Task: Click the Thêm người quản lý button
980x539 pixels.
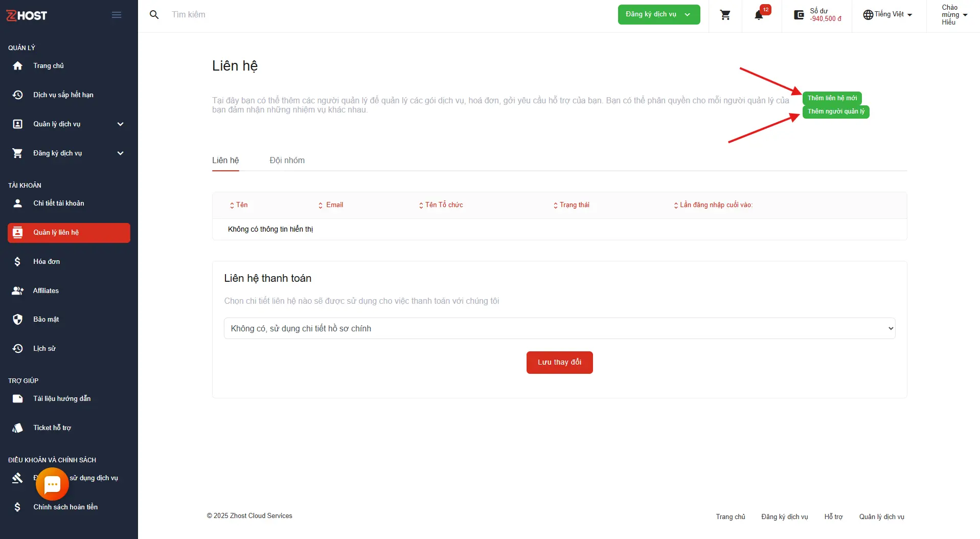Action: coord(835,111)
